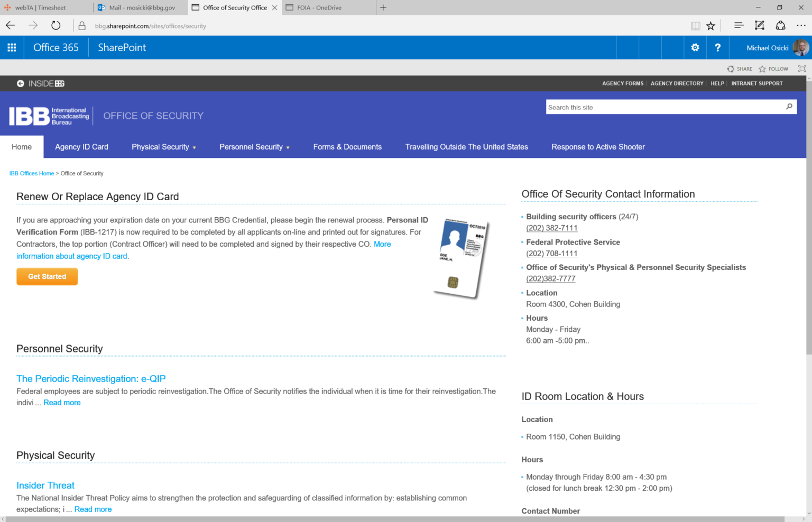
Task: Expand the Physical Security menu arrow
Action: pos(195,147)
